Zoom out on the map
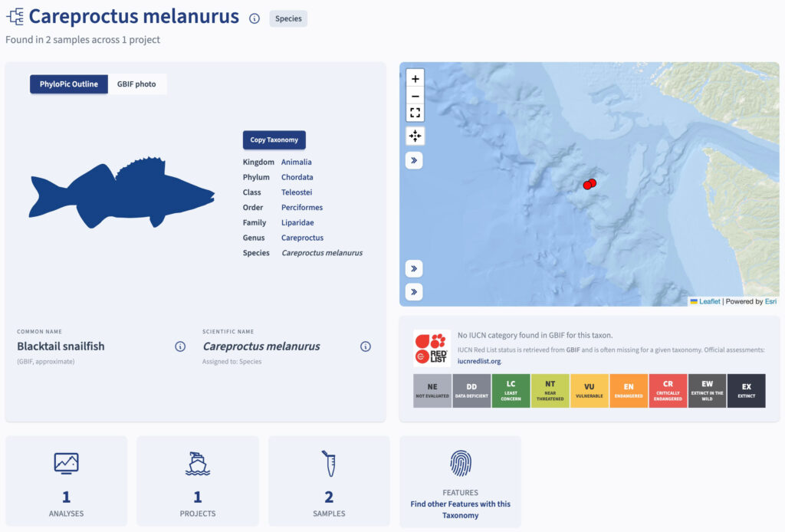Screen dimensions: 785x532 [x=415, y=96]
